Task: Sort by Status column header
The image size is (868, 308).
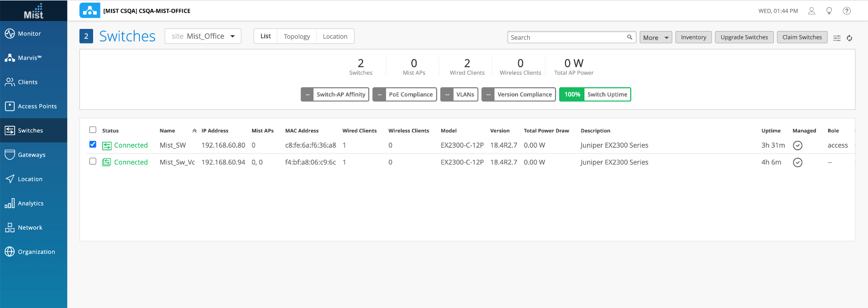Action: [110, 131]
